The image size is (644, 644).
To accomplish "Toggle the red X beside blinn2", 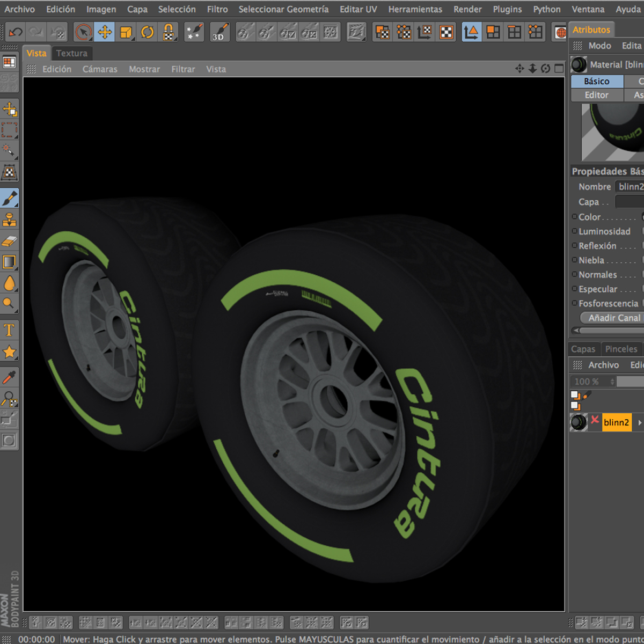I will [595, 420].
